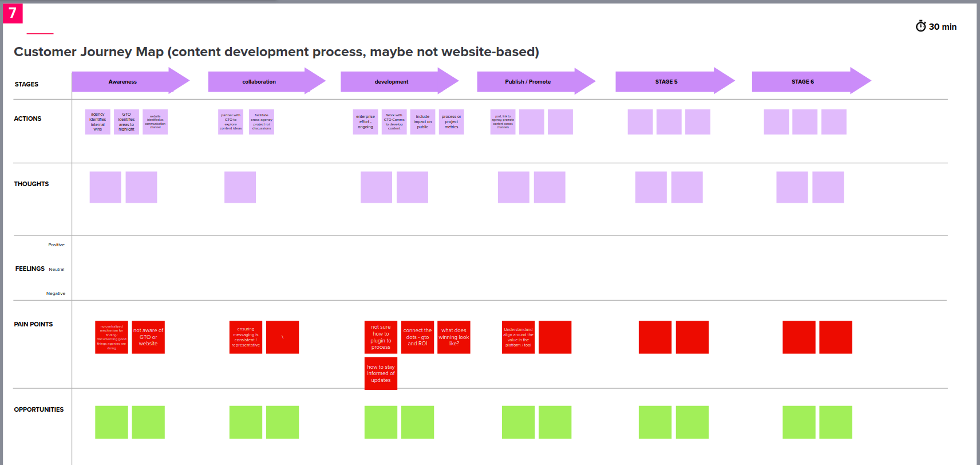Click the OPPORTUNITIES row label
Image resolution: width=980 pixels, height=465 pixels.
tap(39, 409)
